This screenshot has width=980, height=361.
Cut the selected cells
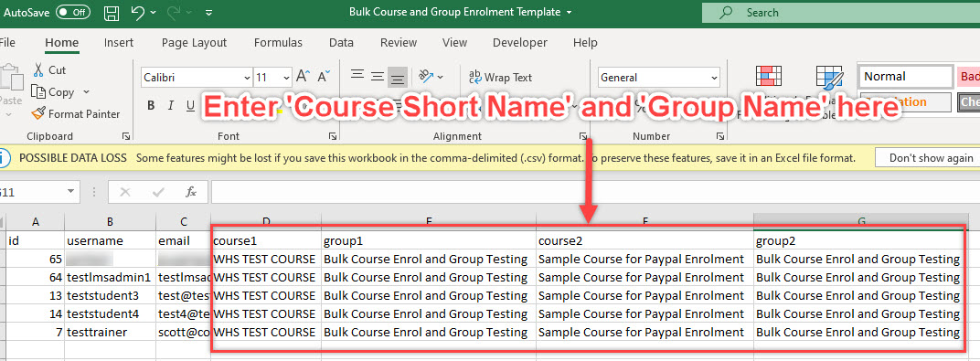click(49, 70)
